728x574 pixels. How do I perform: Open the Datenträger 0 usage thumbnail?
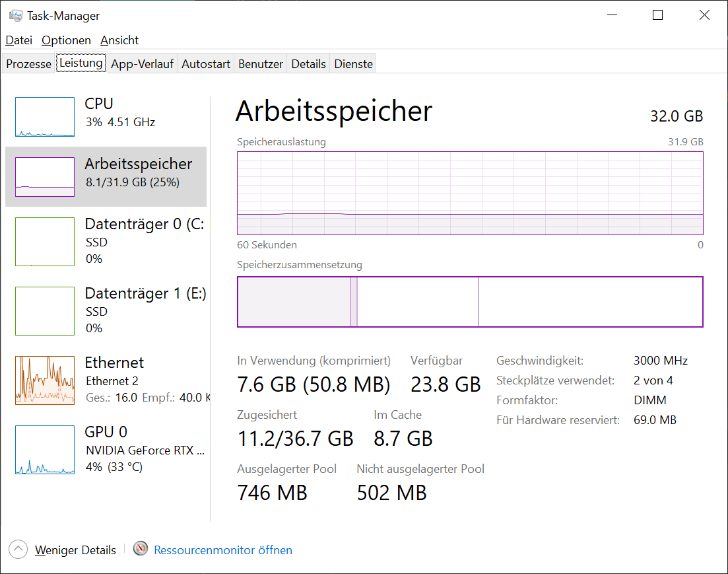pos(45,242)
